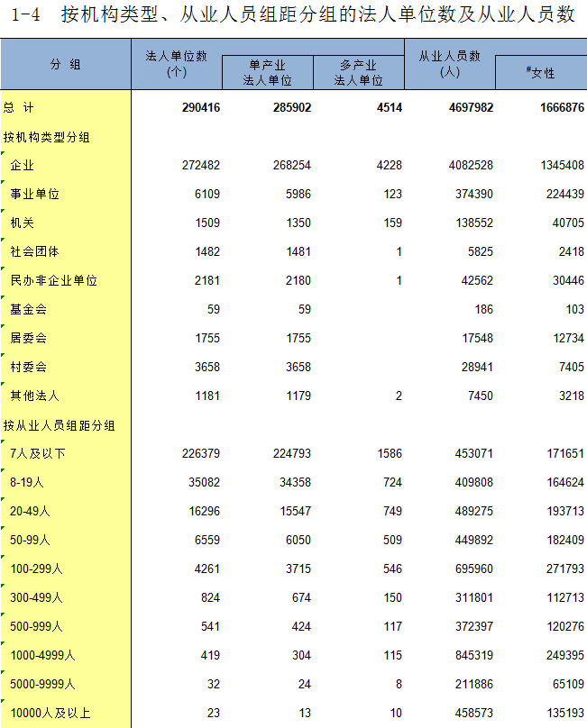
Task: Click total value 290416
Action: [x=201, y=108]
